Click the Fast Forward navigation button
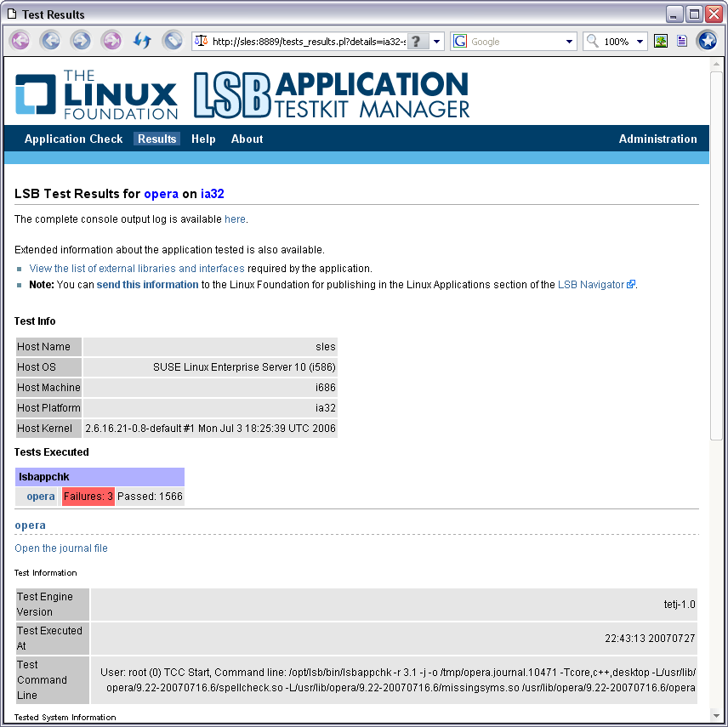Image resolution: width=728 pixels, height=727 pixels. [111, 41]
